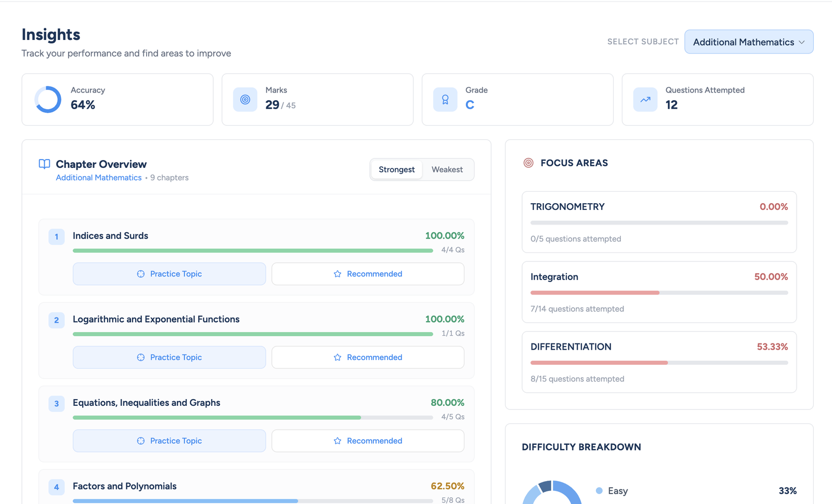This screenshot has width=832, height=504.
Task: Click the Easy legend dot in Difficulty Breakdown
Action: 599,490
